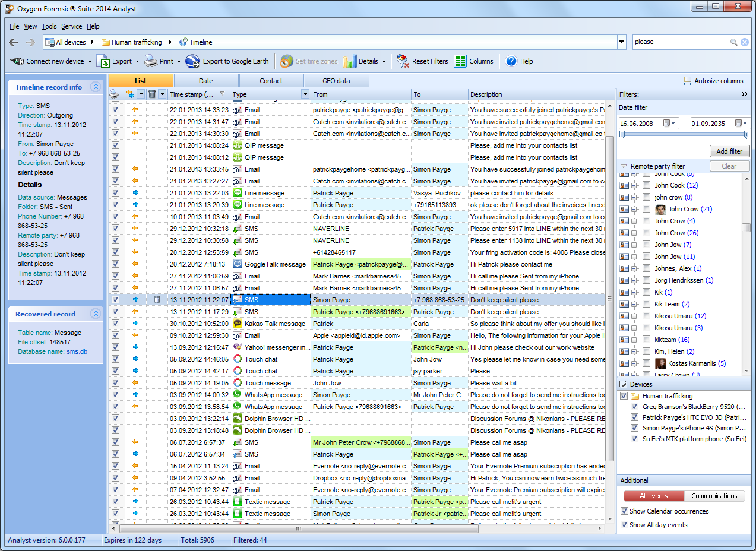
Task: Open the View menu
Action: 30,26
